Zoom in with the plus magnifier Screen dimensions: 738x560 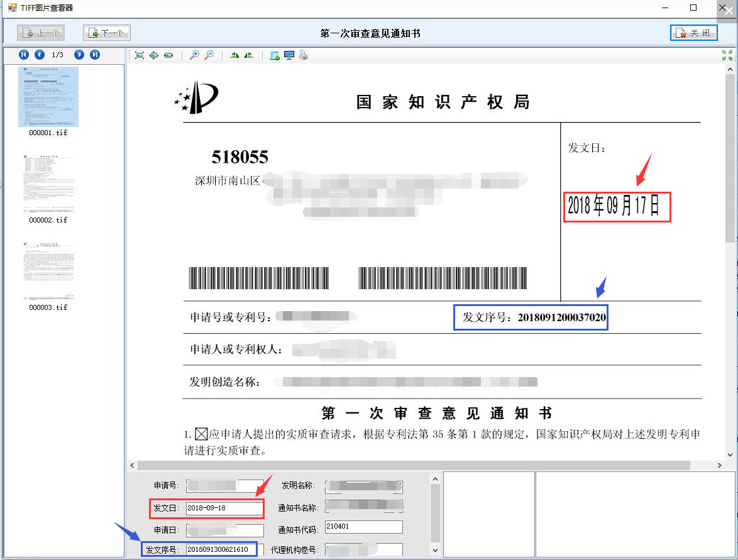(194, 55)
